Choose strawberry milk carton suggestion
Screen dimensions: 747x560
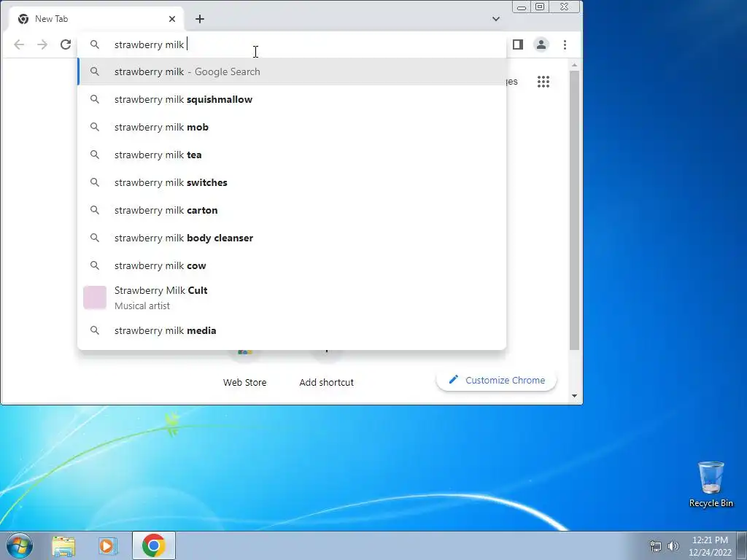292,210
